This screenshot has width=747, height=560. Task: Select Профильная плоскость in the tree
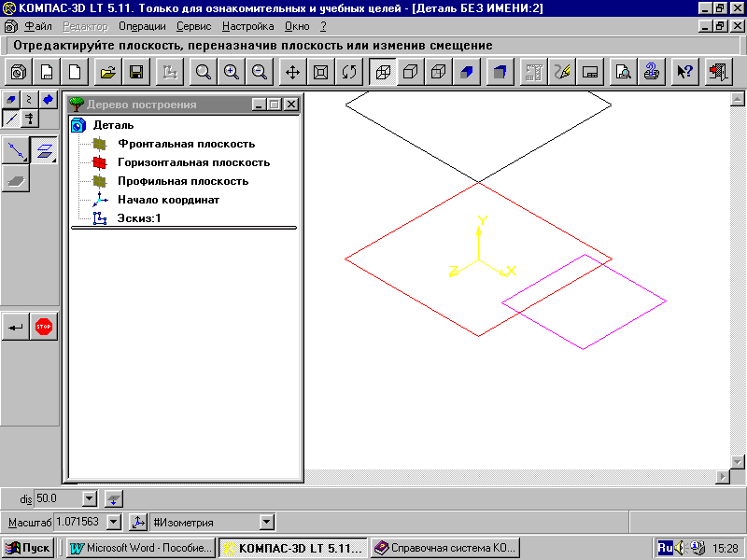click(183, 181)
